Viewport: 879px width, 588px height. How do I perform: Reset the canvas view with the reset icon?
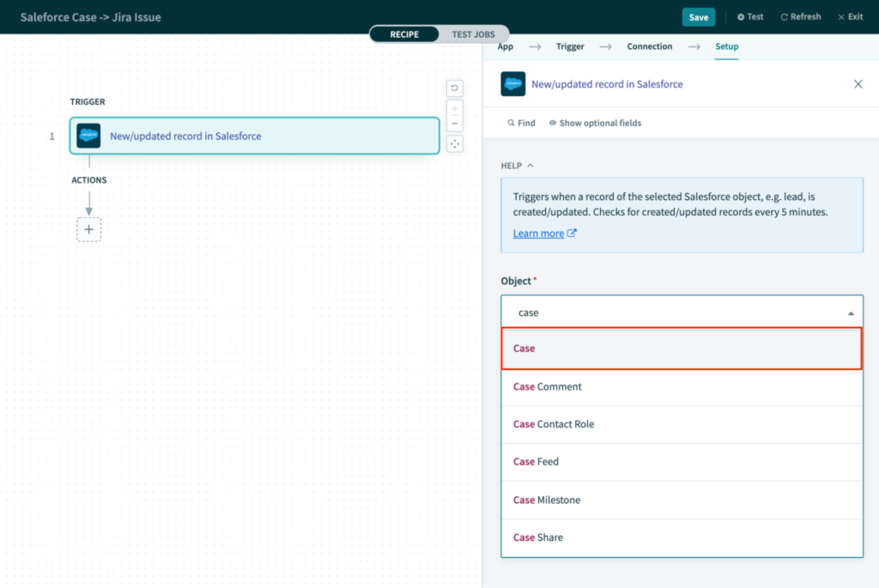(x=453, y=88)
